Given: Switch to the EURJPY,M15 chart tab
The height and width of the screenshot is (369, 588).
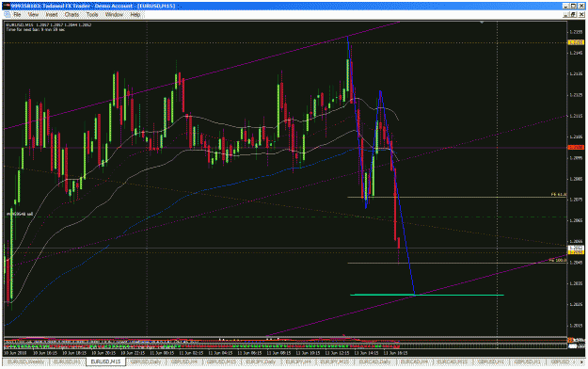Looking at the screenshot, I should tap(335, 361).
